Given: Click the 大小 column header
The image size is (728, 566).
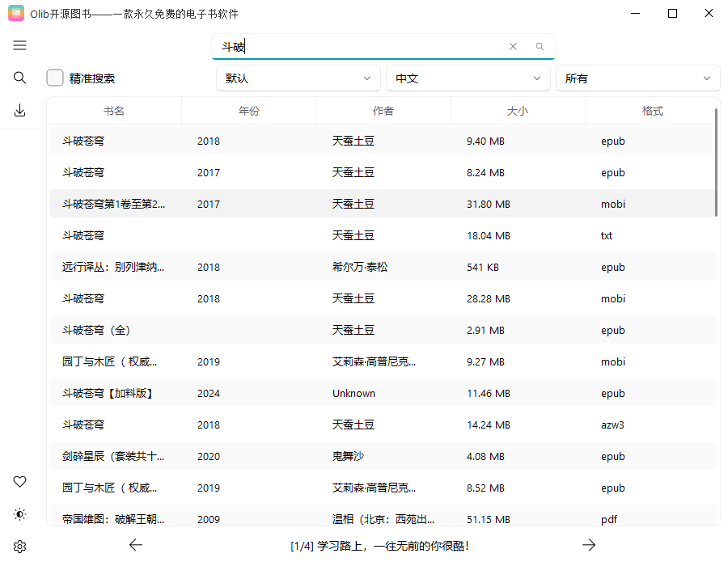Looking at the screenshot, I should tap(518, 110).
